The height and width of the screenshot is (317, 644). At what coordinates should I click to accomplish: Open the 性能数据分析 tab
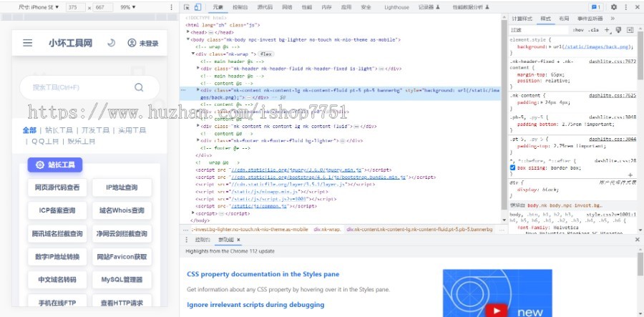click(x=471, y=7)
